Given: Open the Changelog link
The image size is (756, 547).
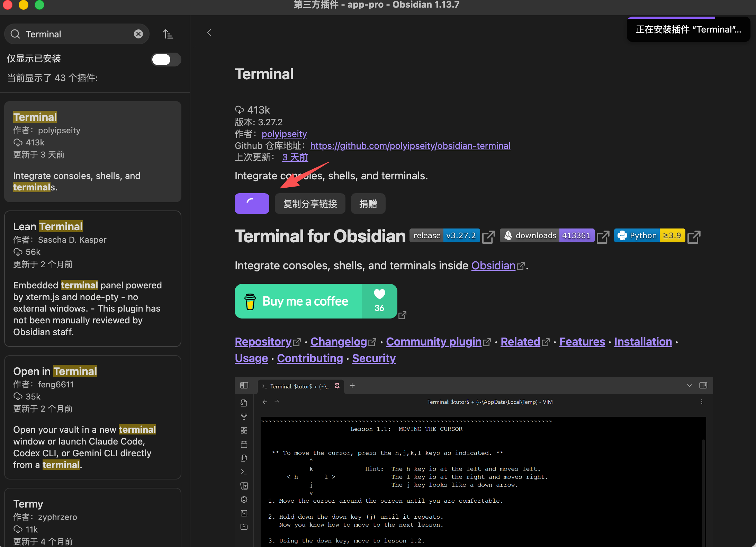Looking at the screenshot, I should (x=339, y=342).
